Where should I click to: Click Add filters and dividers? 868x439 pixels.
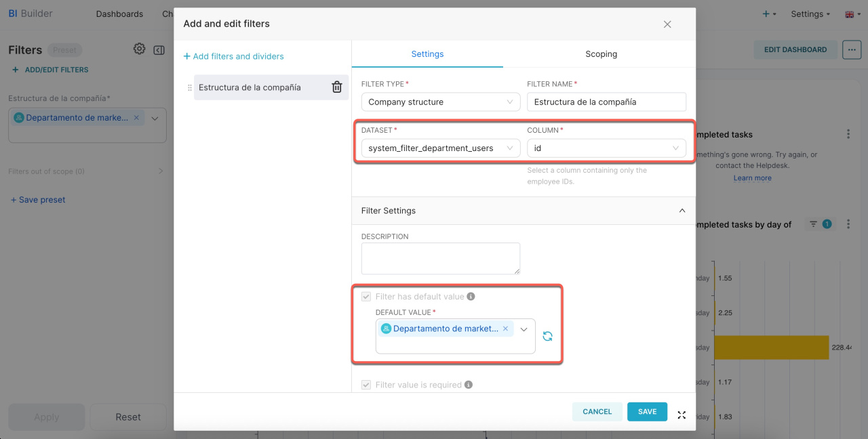[233, 56]
